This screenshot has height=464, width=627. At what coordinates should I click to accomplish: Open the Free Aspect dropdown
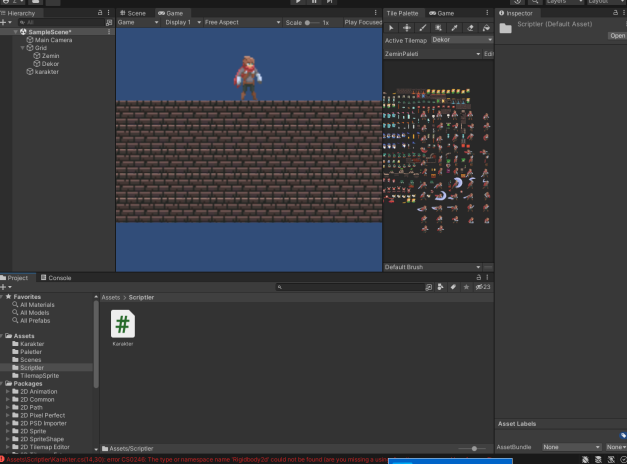point(242,22)
